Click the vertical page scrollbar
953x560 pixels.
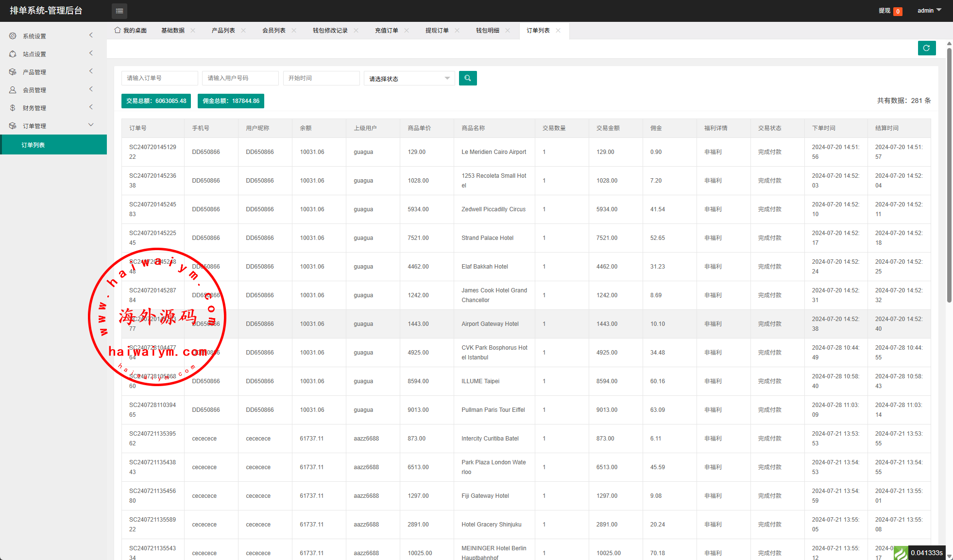click(x=949, y=175)
